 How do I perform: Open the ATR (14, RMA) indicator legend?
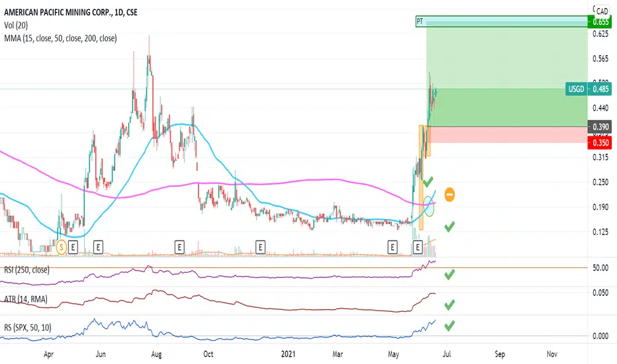pos(26,299)
